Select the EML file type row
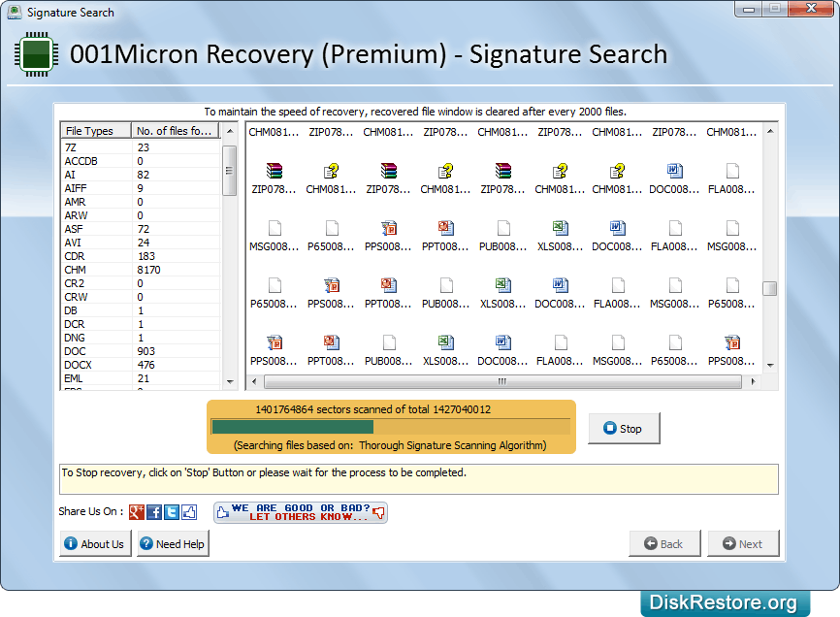Image resolution: width=840 pixels, height=617 pixels. tap(141, 378)
